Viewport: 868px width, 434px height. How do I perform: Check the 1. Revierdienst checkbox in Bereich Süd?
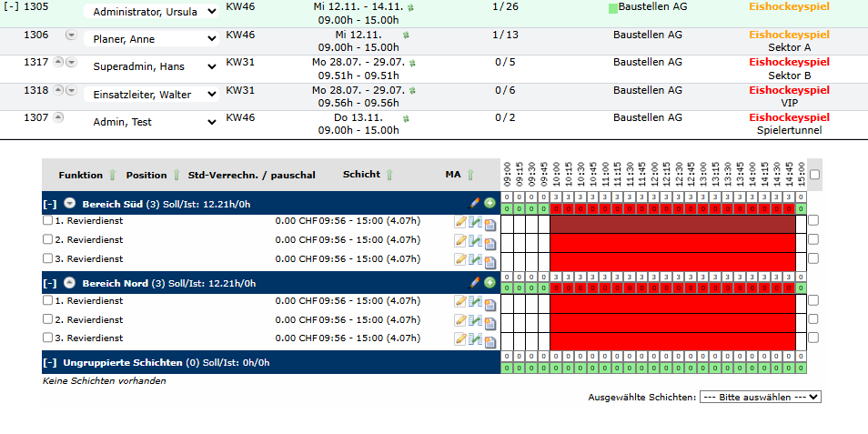coord(48,220)
